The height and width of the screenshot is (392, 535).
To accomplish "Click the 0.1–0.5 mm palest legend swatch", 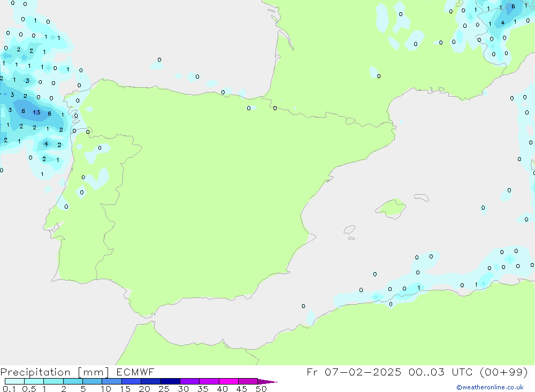I will (14, 381).
